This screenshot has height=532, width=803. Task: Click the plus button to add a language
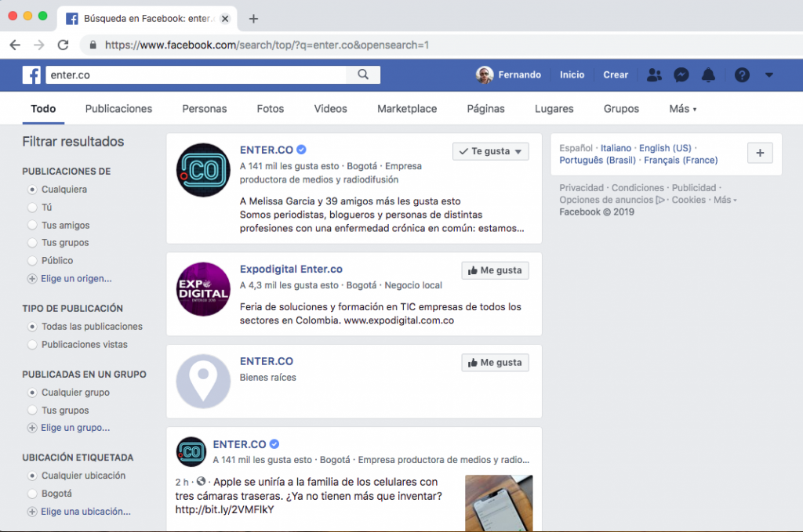[x=760, y=153]
